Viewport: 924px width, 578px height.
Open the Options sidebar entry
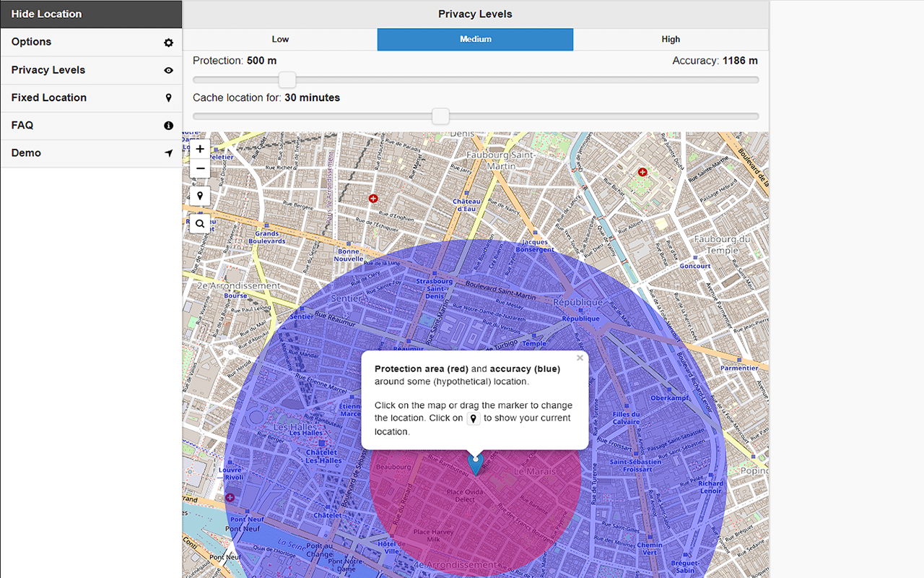[x=91, y=42]
